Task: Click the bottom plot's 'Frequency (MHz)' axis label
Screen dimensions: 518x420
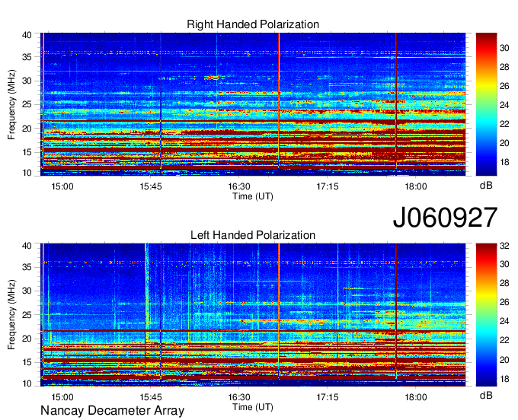Action: pyautogui.click(x=11, y=315)
